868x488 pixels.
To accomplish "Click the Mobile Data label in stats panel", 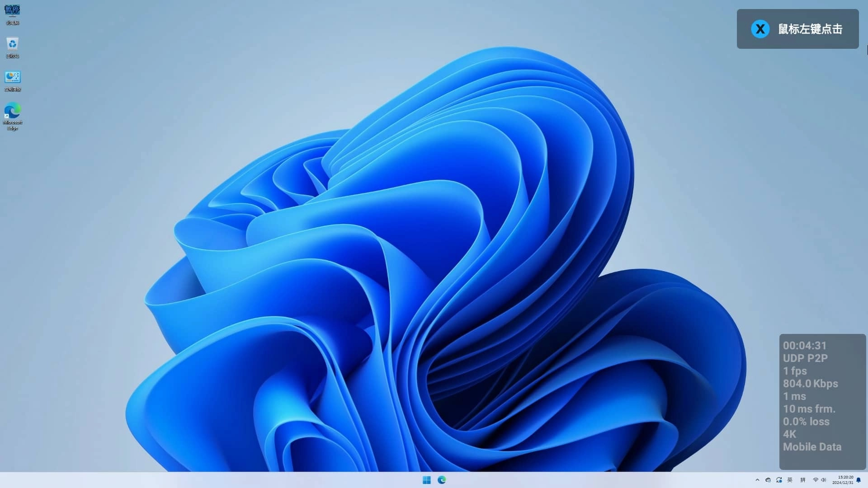I will (812, 447).
